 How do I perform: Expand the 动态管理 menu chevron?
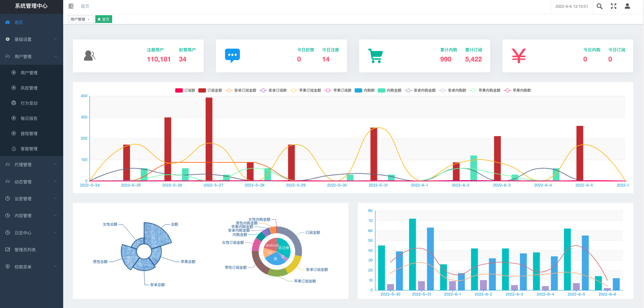55,182
